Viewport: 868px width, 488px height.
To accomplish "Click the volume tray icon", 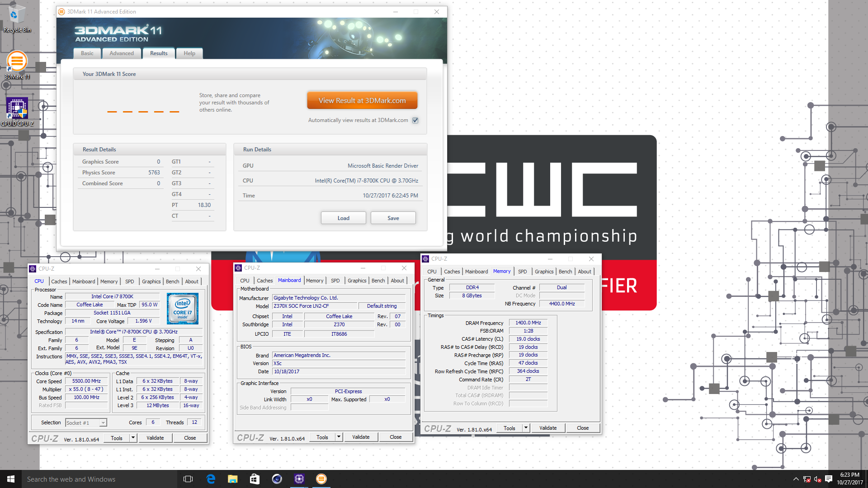I will coord(817,479).
